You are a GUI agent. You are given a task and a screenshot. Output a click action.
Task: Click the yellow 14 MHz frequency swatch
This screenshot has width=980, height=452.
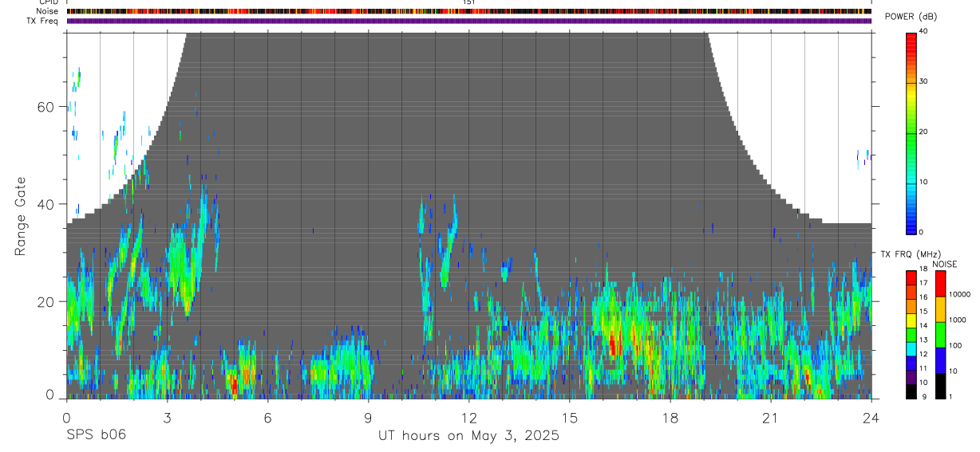[911, 320]
